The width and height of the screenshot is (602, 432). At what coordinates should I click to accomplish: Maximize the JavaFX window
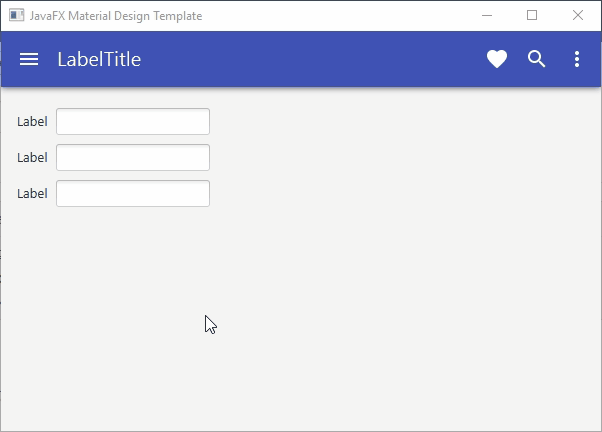point(532,16)
